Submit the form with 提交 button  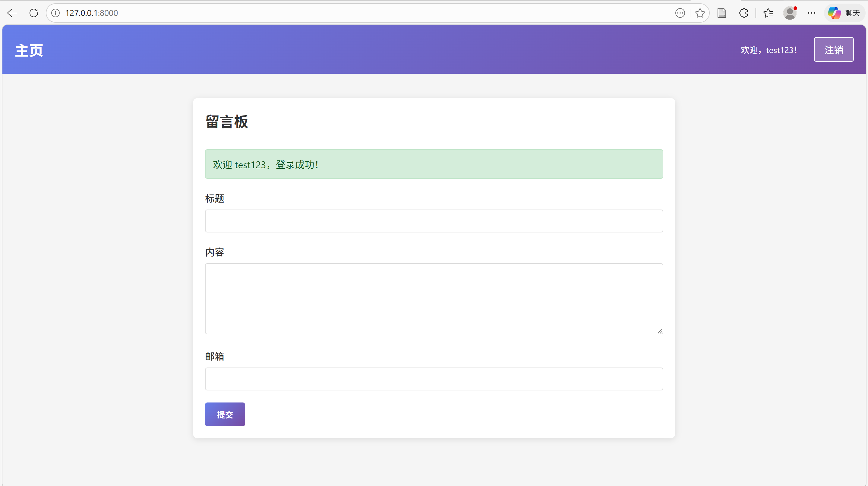tap(225, 414)
